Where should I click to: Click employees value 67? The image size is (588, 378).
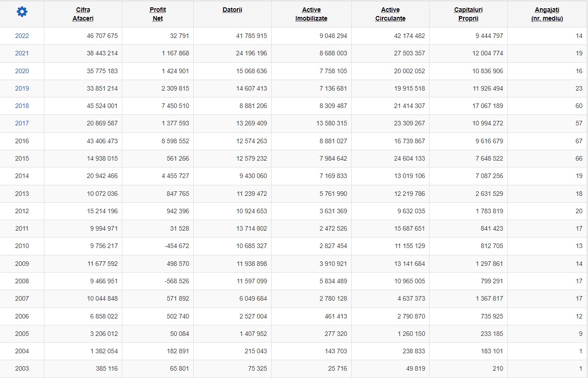click(x=579, y=141)
